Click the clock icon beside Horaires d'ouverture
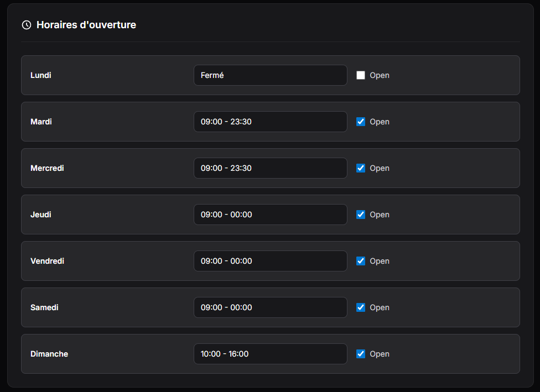The height and width of the screenshot is (392, 540). tap(26, 25)
